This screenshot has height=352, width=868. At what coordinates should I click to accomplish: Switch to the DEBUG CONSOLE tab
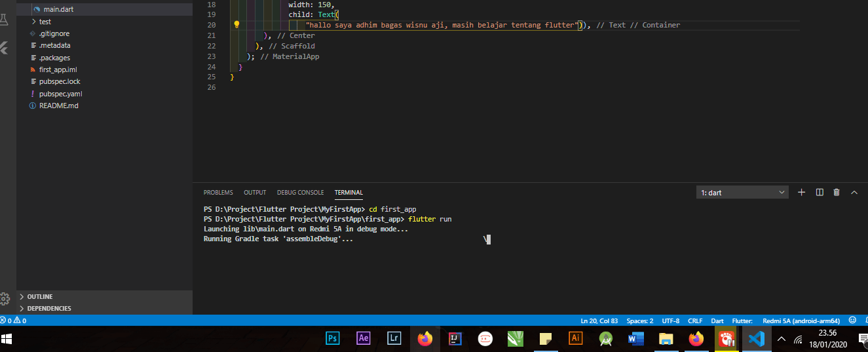pyautogui.click(x=300, y=193)
